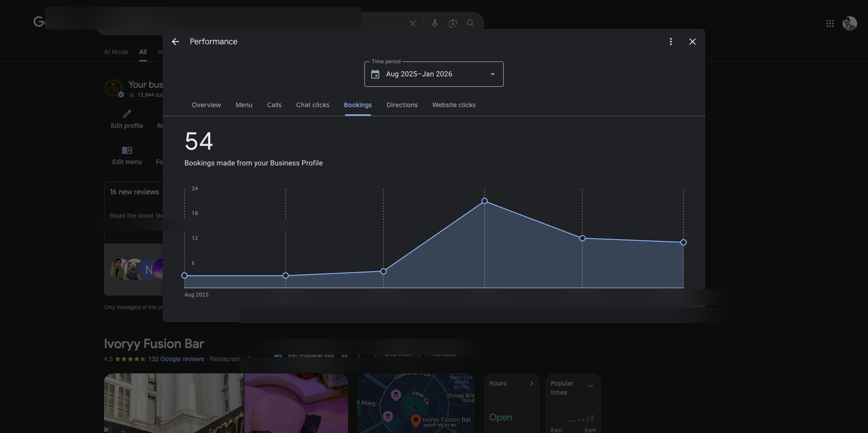
Task: Click the calendar icon in Time period
Action: point(375,74)
